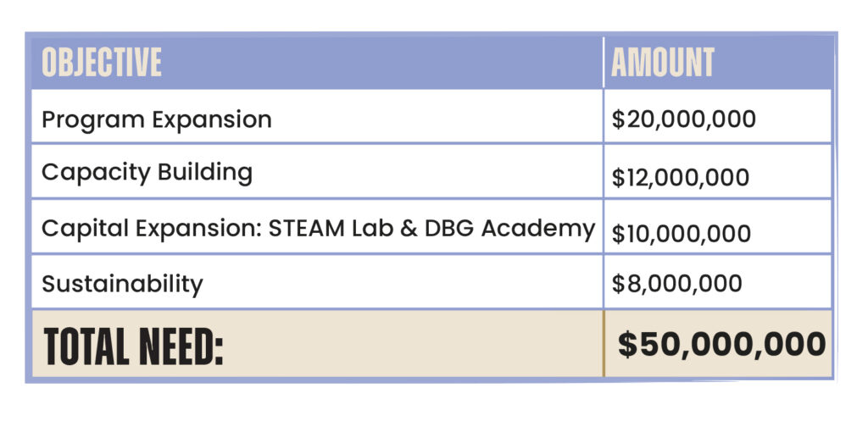Click the word TOTAL in bottom row

tap(86, 346)
